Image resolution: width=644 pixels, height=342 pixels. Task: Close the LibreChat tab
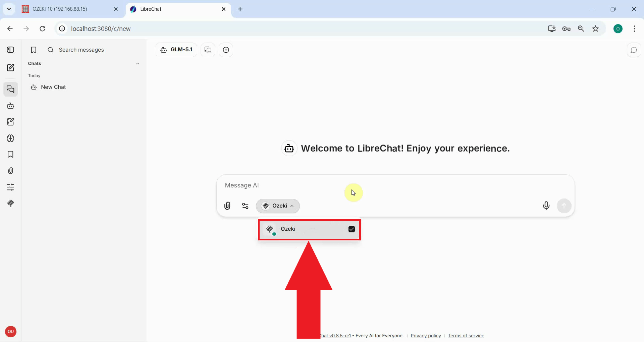pos(224,9)
